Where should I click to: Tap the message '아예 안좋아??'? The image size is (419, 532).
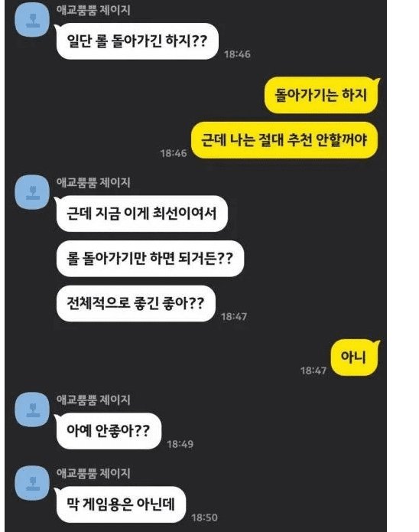point(109,431)
